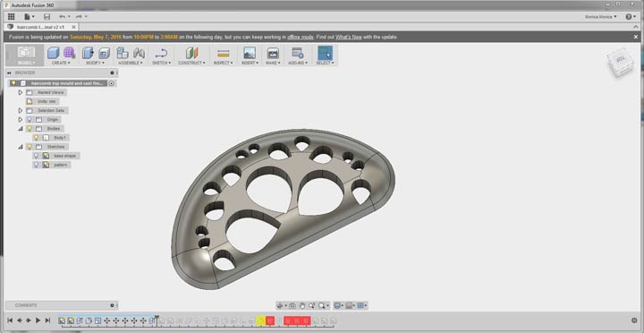Jump timeline to the beginning
The width and height of the screenshot is (644, 333).
click(10, 320)
